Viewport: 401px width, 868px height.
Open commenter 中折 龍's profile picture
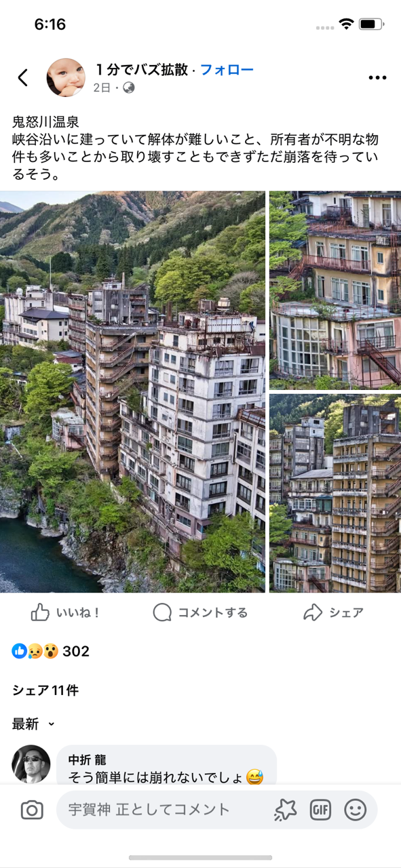[31, 764]
